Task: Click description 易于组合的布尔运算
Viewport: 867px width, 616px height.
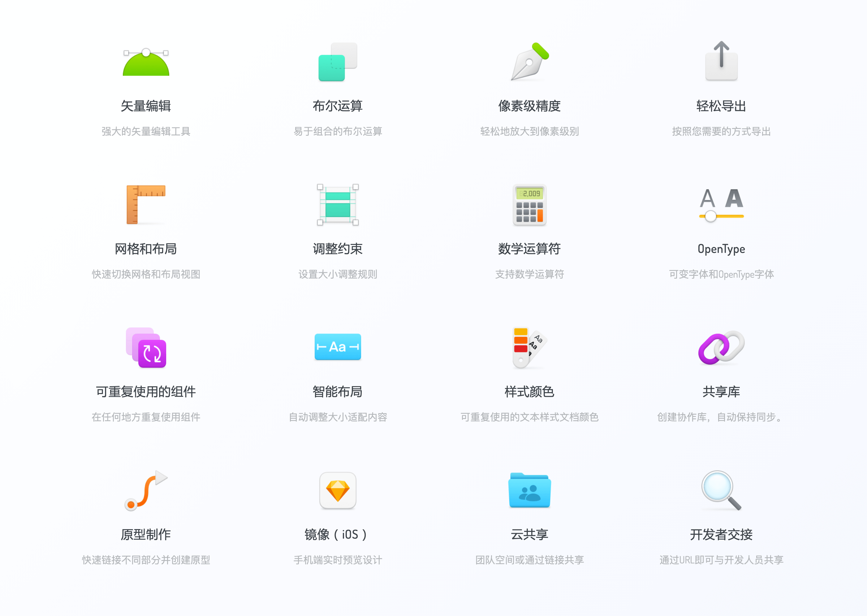Action: (x=338, y=131)
